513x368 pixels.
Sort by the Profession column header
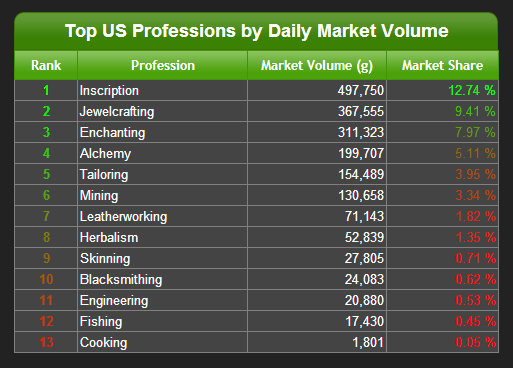[163, 65]
